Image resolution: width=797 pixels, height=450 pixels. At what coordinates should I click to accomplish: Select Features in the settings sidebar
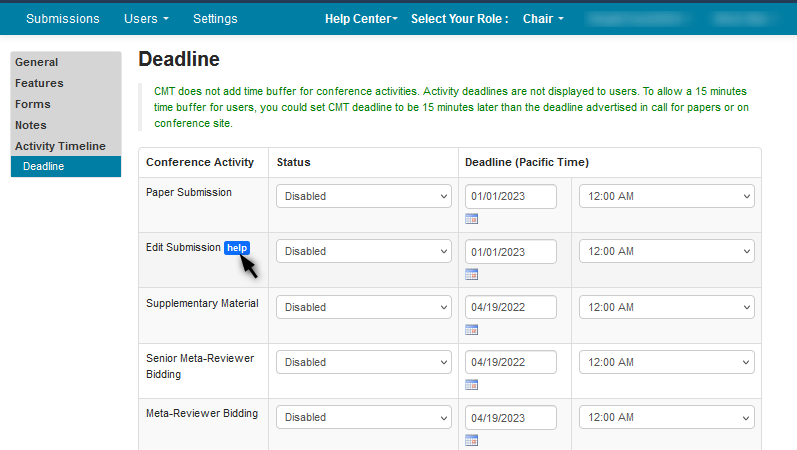[x=39, y=83]
